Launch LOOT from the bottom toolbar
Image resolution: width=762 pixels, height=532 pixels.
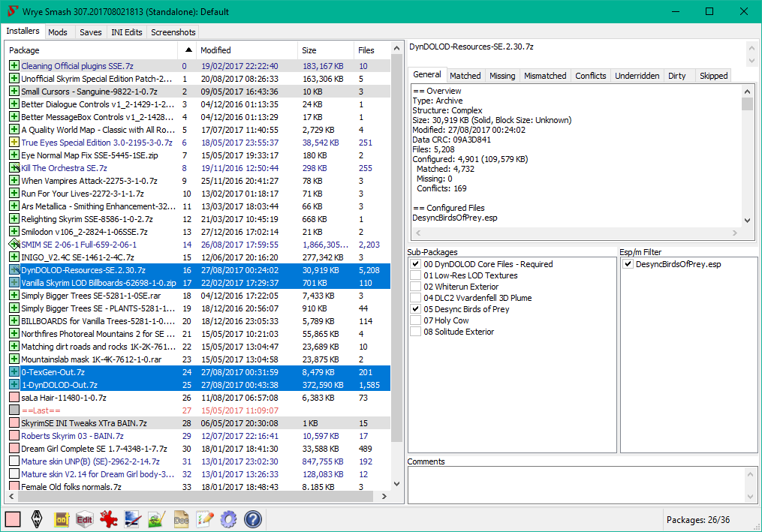(62, 519)
